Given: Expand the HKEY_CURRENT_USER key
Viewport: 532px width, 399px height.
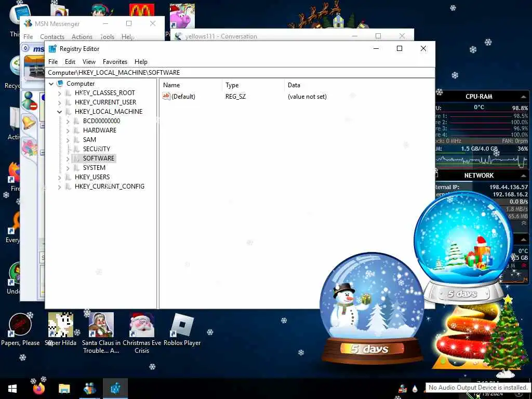Looking at the screenshot, I should [60, 102].
